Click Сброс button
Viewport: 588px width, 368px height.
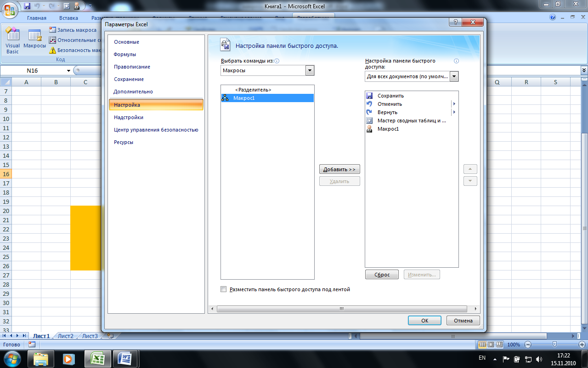click(x=382, y=275)
